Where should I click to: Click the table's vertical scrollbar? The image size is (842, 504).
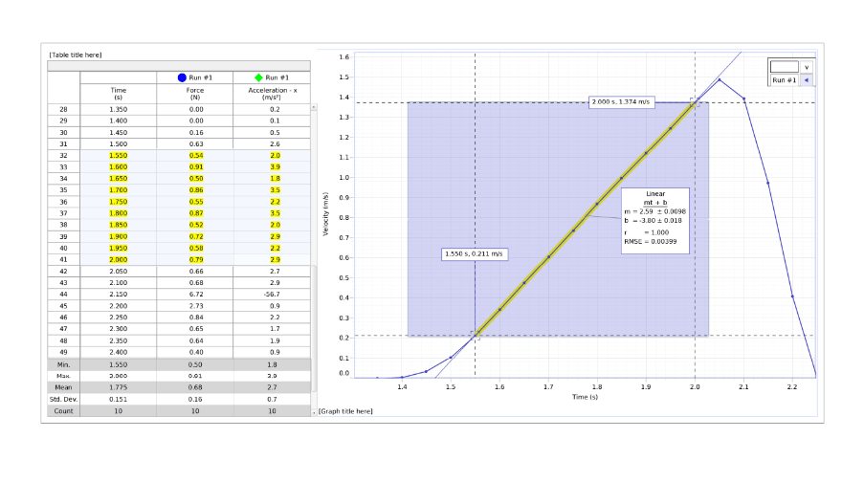coord(314,257)
